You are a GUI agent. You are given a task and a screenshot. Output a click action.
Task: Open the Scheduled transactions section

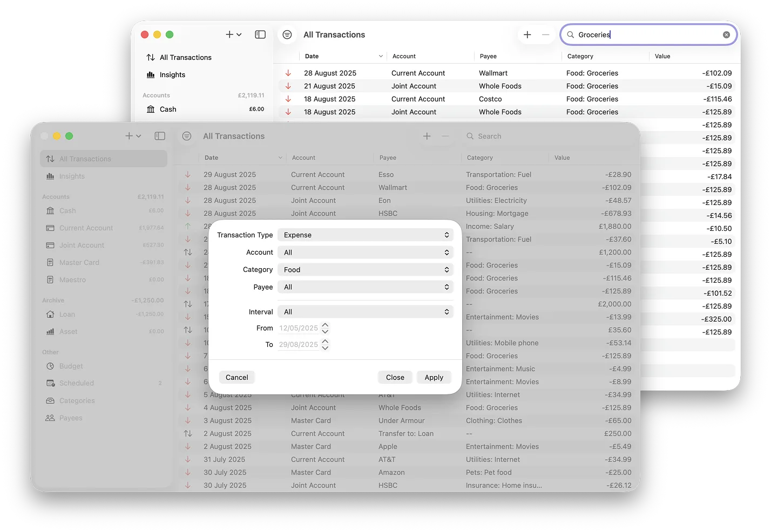tap(76, 383)
